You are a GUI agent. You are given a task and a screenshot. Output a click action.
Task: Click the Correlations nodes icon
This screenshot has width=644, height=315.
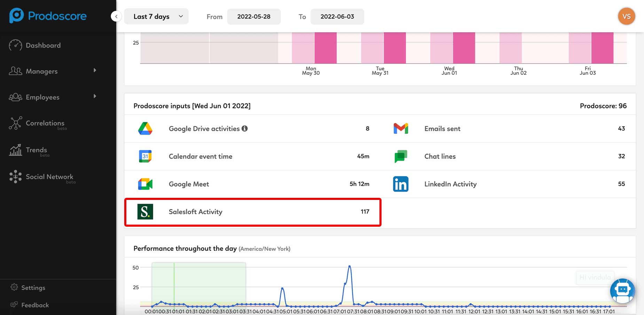pos(15,123)
